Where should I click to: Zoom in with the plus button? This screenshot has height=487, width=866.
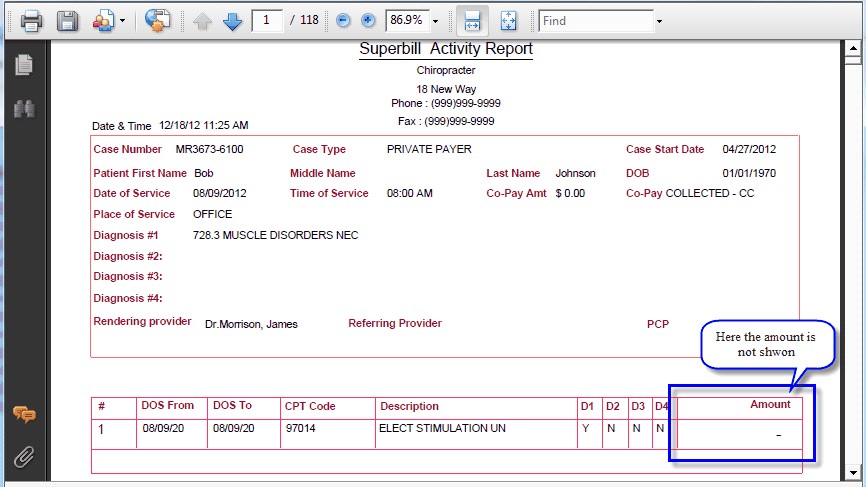click(x=367, y=20)
